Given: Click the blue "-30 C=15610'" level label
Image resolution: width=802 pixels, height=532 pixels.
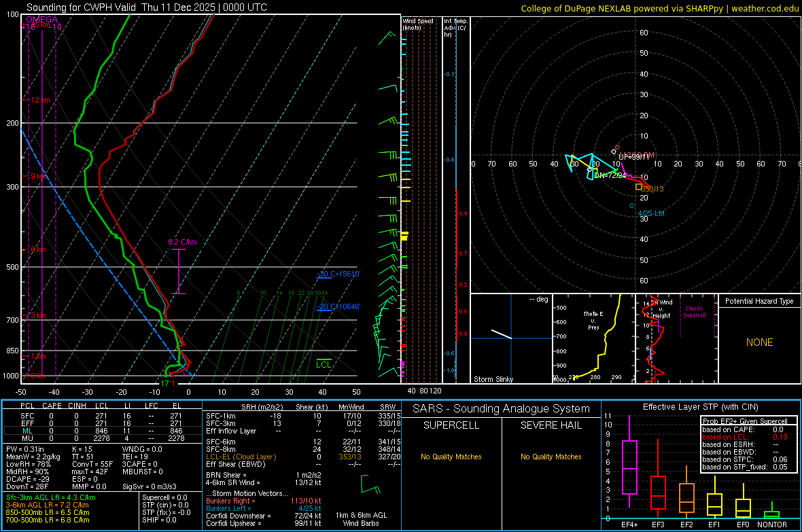Looking at the screenshot, I should point(338,274).
